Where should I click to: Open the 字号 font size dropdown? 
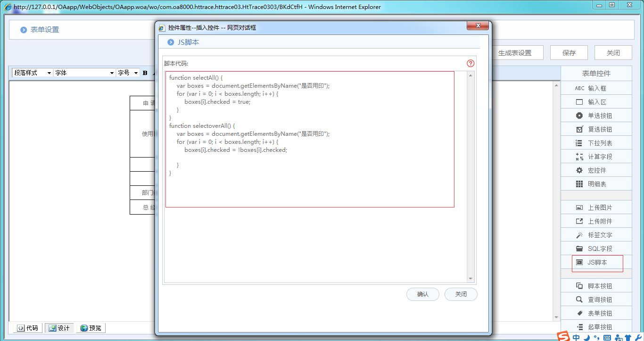point(128,73)
